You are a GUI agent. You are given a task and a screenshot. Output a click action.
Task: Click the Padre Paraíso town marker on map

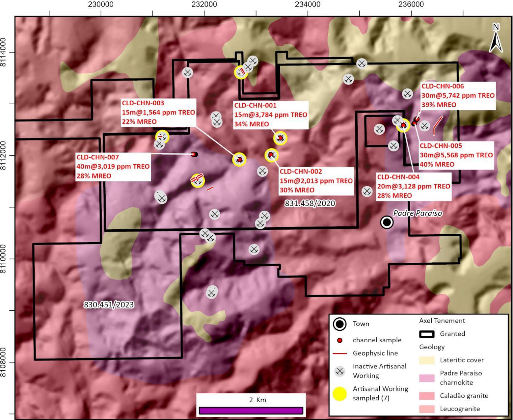click(387, 222)
